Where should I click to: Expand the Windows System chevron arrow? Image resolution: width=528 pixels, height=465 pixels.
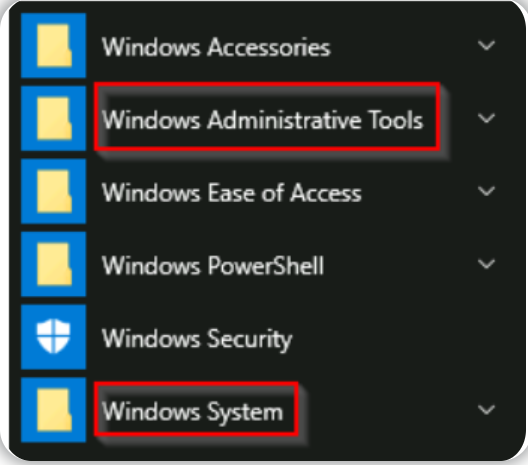486,410
